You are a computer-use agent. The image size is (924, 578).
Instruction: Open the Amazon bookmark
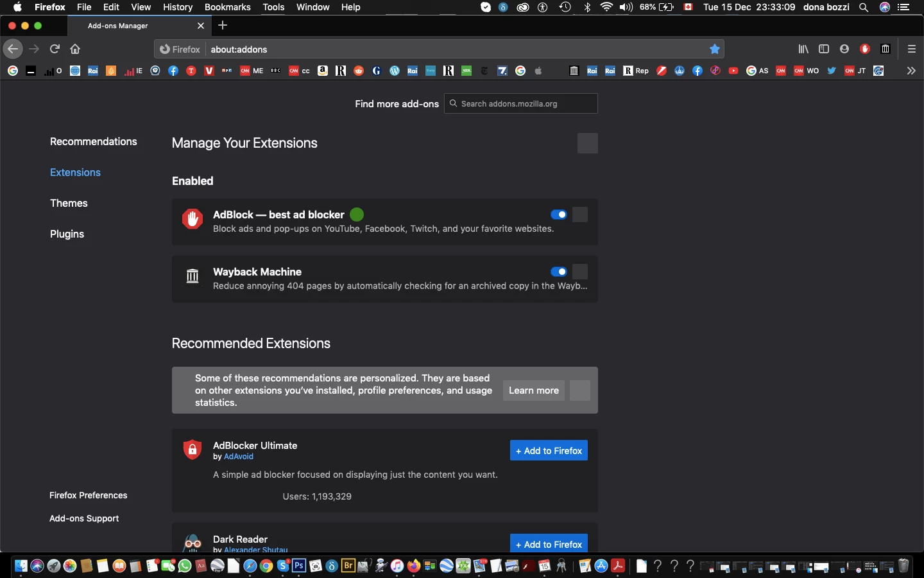323,71
